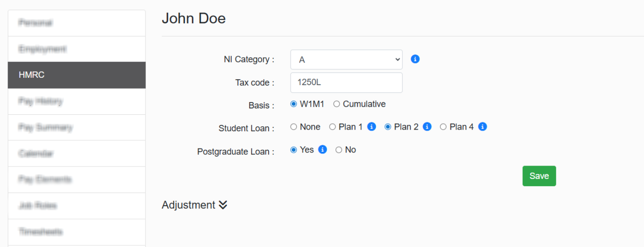Set Postgraduate Loan to No

pyautogui.click(x=339, y=150)
